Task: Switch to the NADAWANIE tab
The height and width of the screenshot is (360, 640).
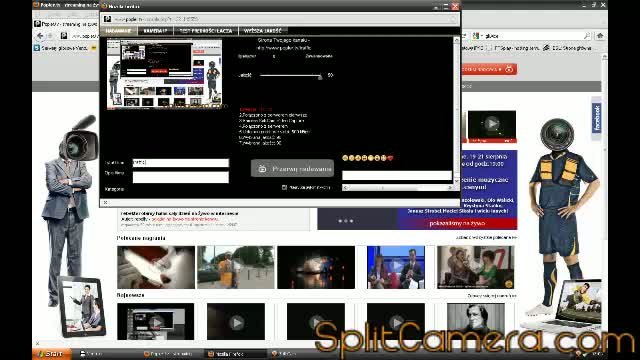Action: click(118, 31)
